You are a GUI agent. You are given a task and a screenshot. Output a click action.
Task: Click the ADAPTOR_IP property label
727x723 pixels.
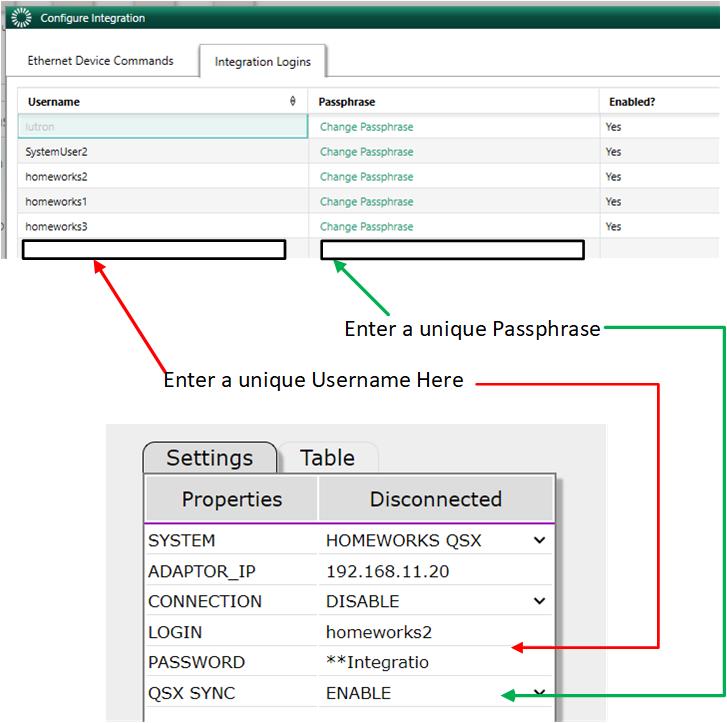coord(202,571)
